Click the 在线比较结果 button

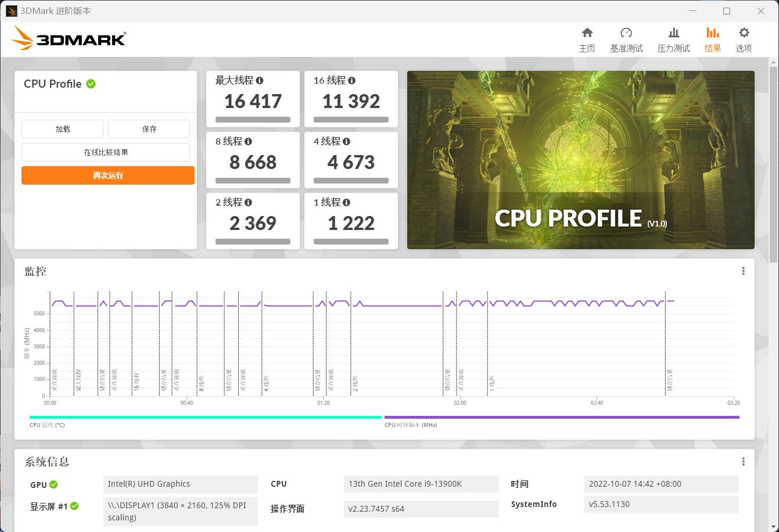pos(106,152)
